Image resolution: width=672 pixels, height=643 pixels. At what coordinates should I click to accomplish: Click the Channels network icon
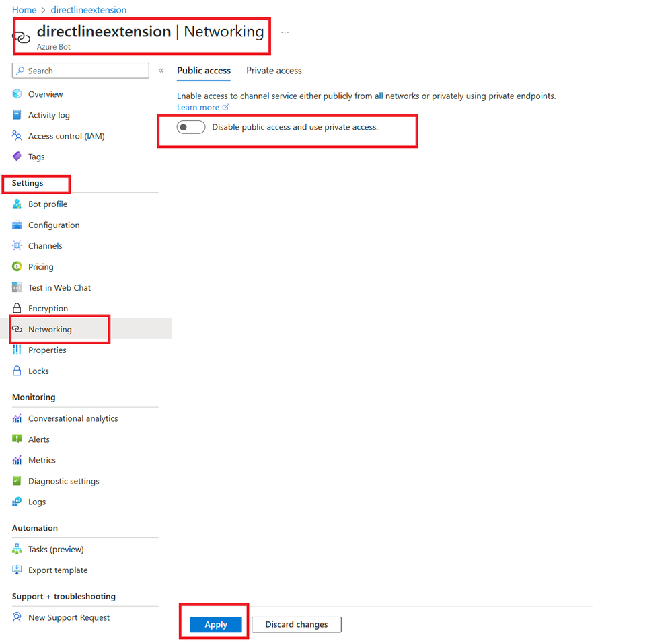(17, 245)
